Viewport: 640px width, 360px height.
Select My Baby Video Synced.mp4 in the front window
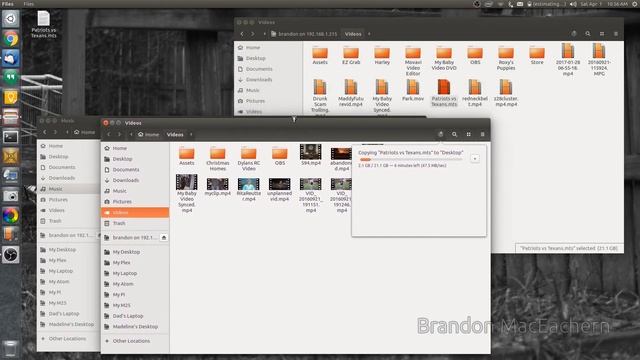(x=187, y=193)
